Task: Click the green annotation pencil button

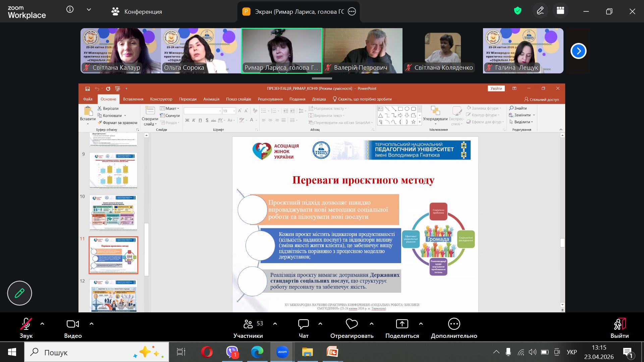Action: 19,293
